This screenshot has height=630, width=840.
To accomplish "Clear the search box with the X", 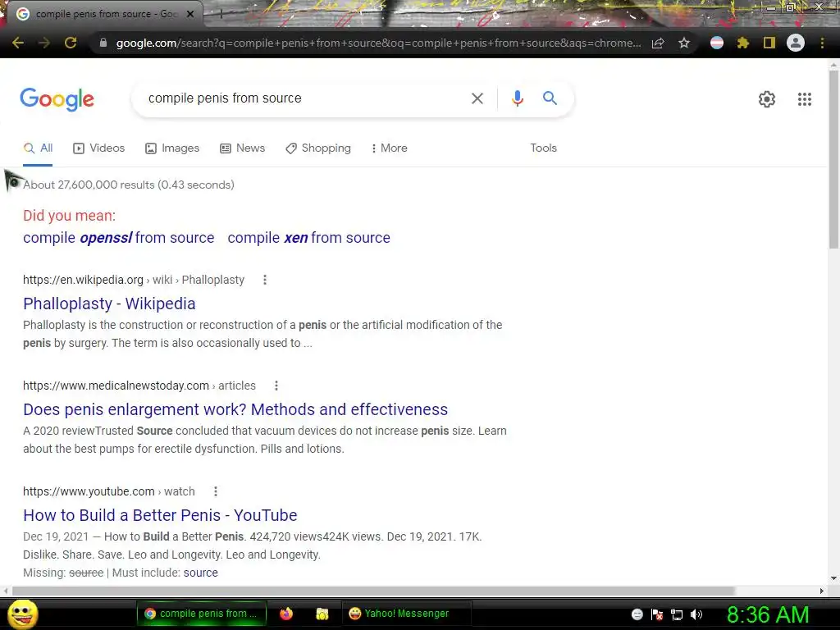I will tap(477, 98).
